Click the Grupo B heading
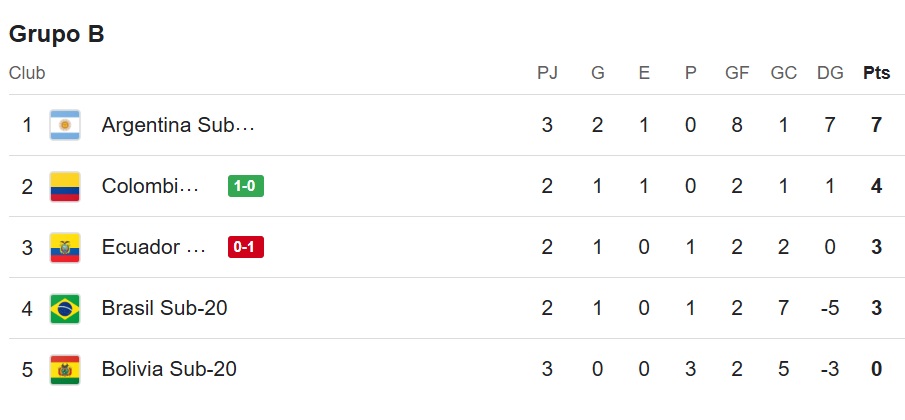905x420 pixels. tap(57, 34)
